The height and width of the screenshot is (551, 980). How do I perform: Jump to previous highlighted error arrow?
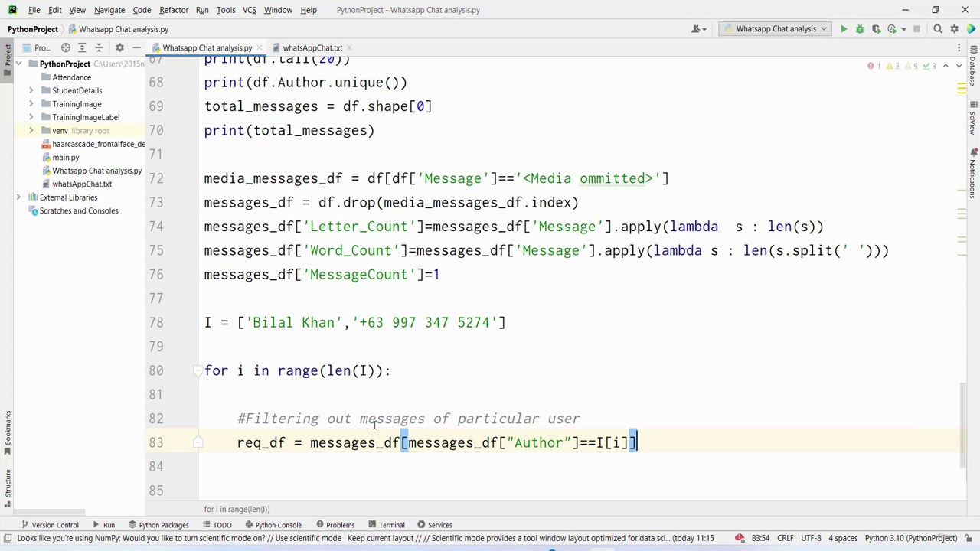pyautogui.click(x=946, y=66)
